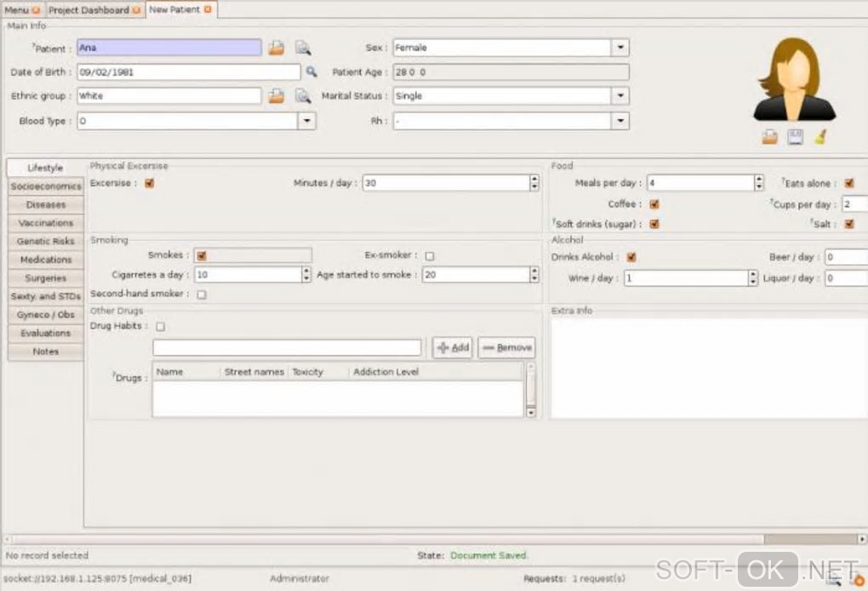Open the Gyneco / Obs side tab
Screen dimensions: 868x591
(x=45, y=314)
